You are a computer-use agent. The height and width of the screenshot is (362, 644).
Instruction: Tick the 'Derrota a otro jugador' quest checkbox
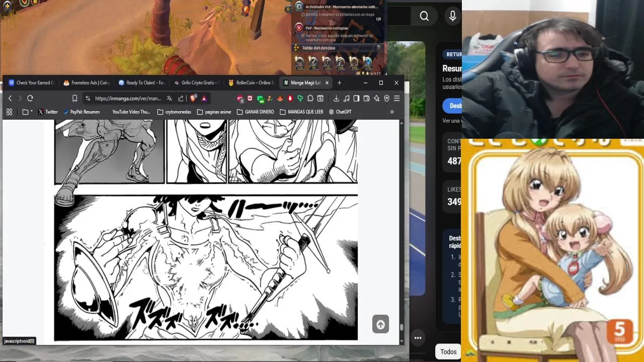click(x=303, y=36)
